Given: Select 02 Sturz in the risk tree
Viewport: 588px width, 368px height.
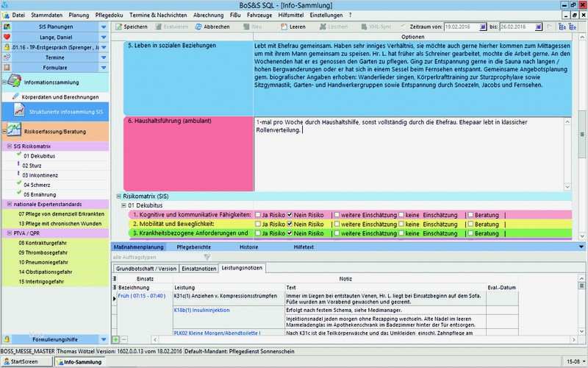Looking at the screenshot, I should pos(32,166).
